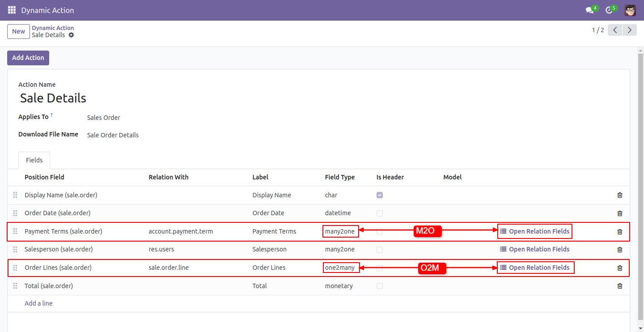Go to next record with right chevron
This screenshot has width=644, height=332.
coord(630,30)
